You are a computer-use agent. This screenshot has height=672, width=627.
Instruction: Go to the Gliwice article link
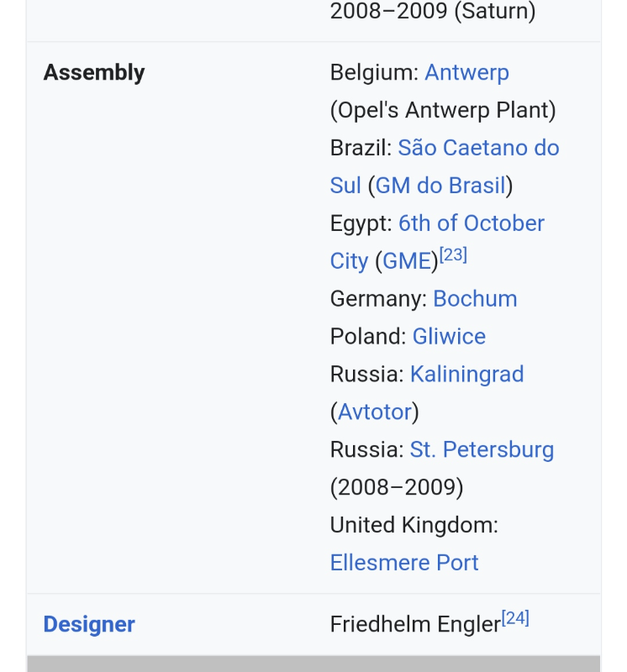tap(449, 337)
